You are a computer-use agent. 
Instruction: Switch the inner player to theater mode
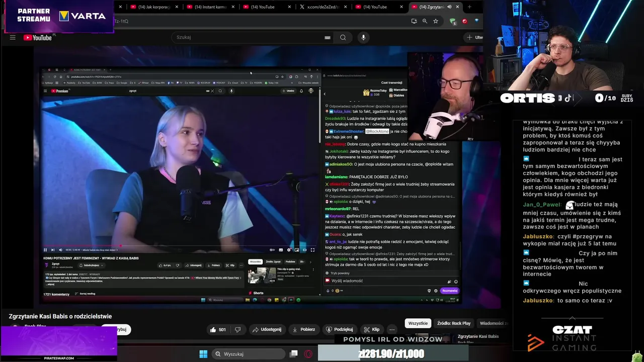tap(304, 250)
